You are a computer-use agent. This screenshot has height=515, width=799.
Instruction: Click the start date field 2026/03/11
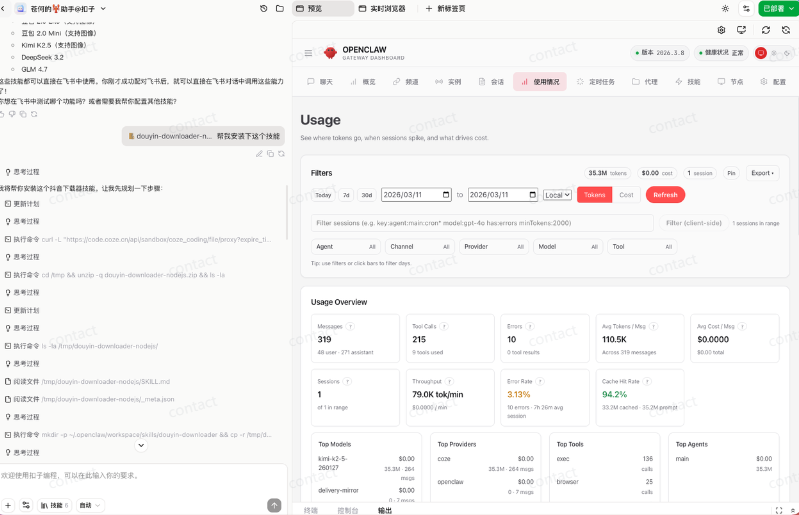click(416, 195)
